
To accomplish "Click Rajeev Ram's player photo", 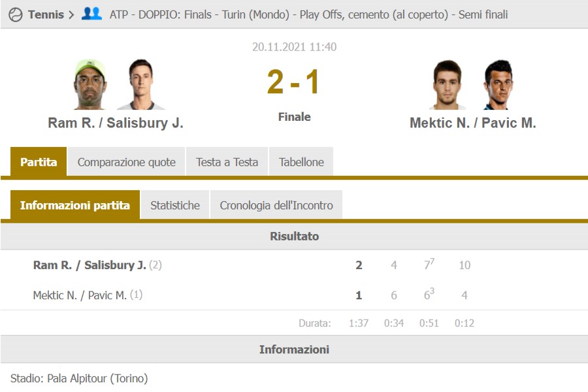I will (x=90, y=84).
